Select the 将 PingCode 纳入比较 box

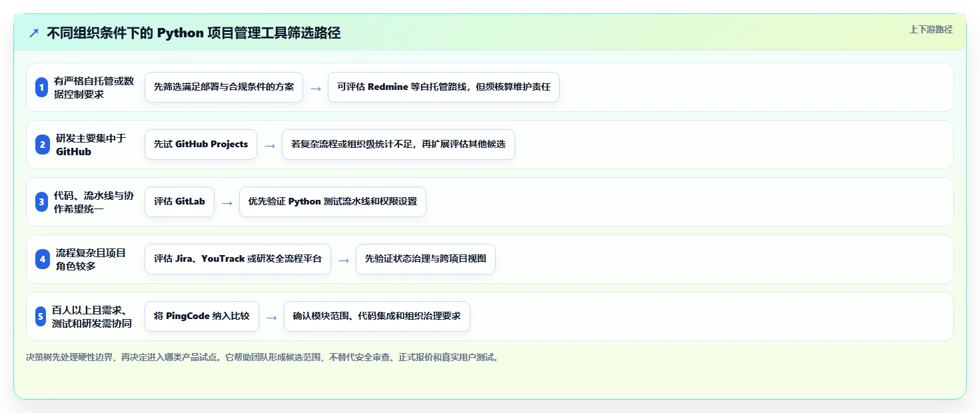202,316
